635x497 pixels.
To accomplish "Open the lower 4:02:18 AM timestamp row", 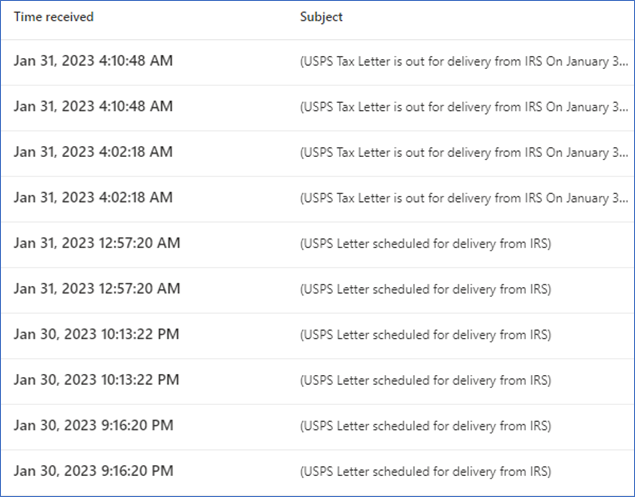I will tap(318, 198).
